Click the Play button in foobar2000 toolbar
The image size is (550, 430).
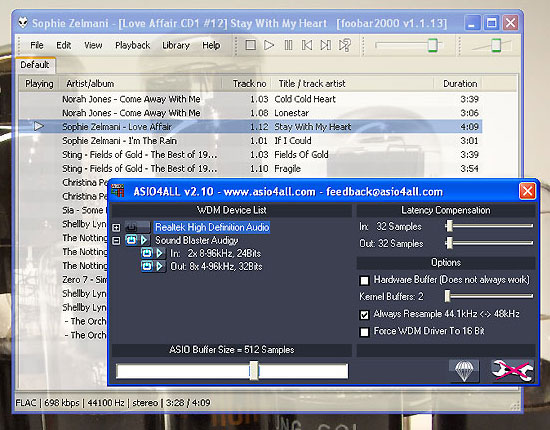269,45
